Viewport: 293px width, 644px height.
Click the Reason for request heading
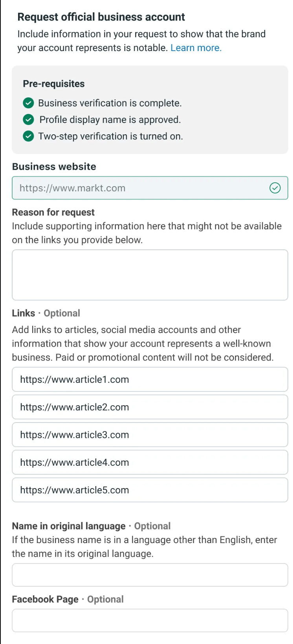(x=53, y=212)
